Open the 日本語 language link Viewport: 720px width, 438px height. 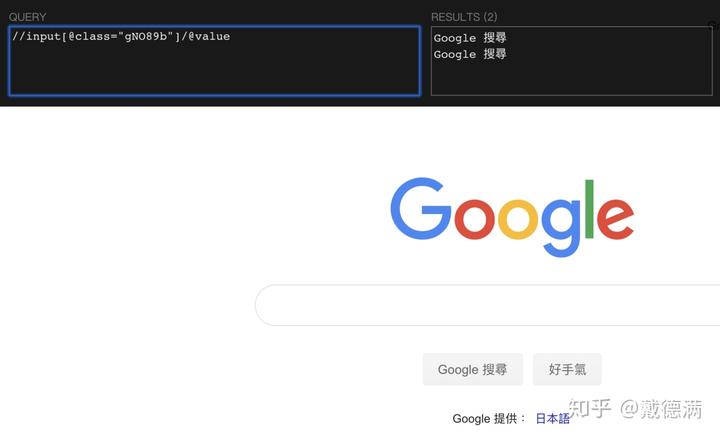point(552,418)
